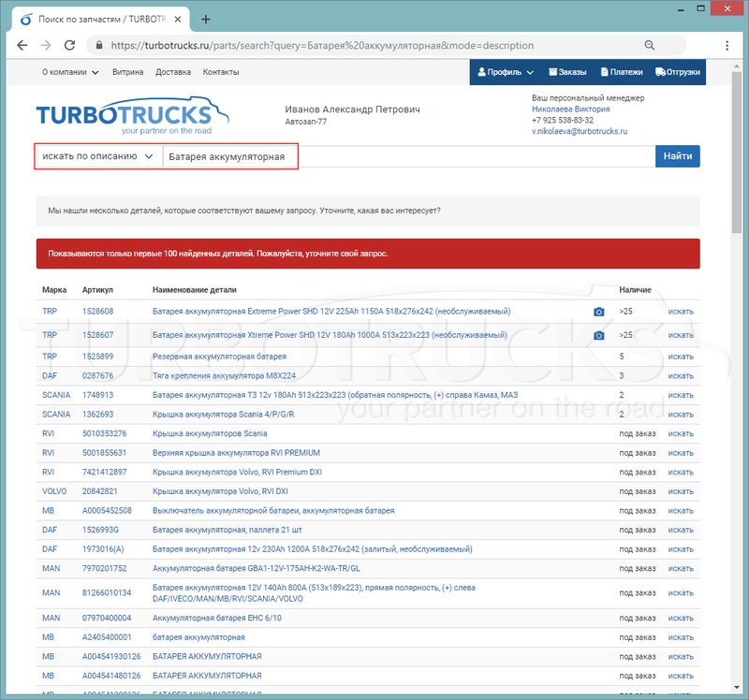Open Крышка аккумулятора Scania 4/P/G/R link
This screenshot has width=749, height=700.
pyautogui.click(x=223, y=414)
